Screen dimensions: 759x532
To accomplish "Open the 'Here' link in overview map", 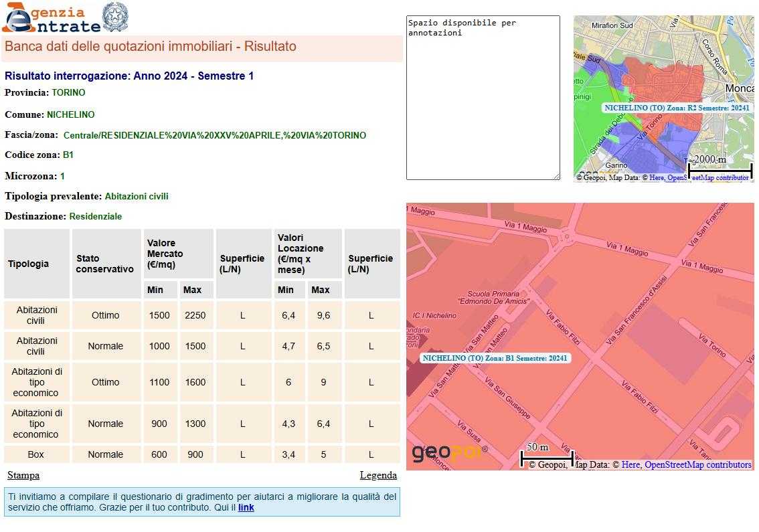I will [657, 177].
